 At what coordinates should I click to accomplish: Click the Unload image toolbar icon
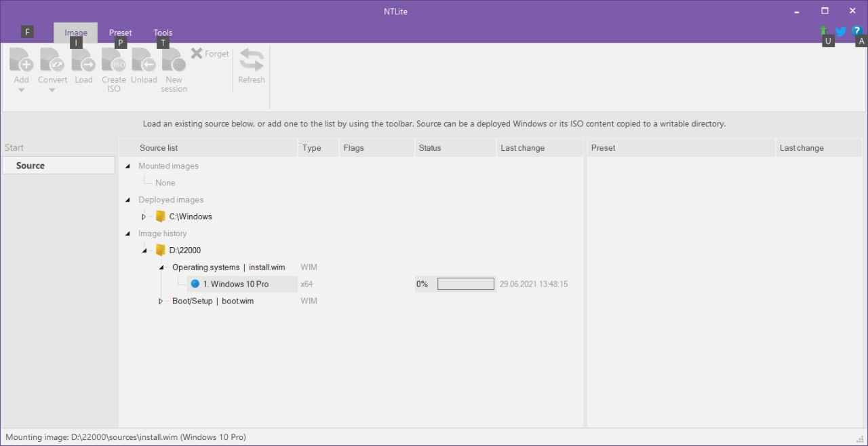point(144,60)
